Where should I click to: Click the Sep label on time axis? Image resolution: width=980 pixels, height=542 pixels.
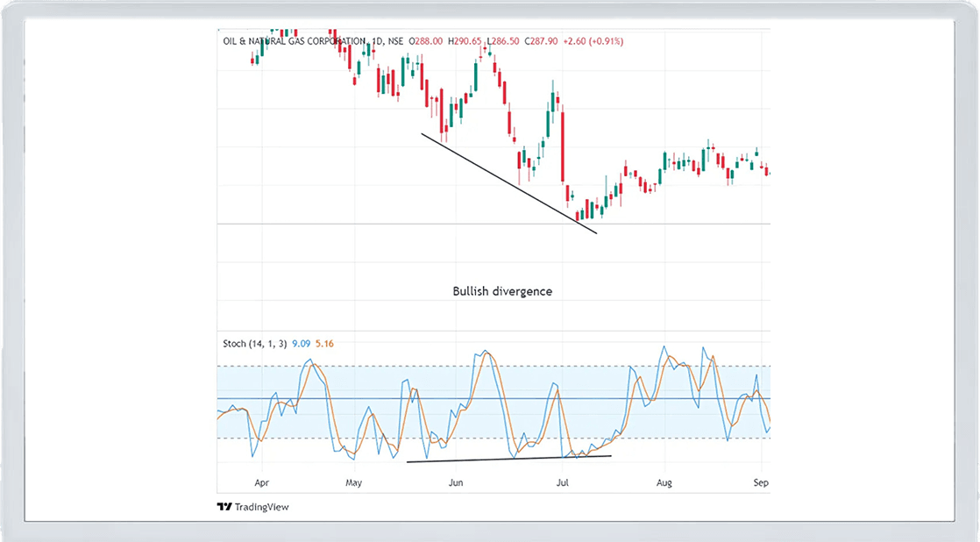click(x=761, y=482)
